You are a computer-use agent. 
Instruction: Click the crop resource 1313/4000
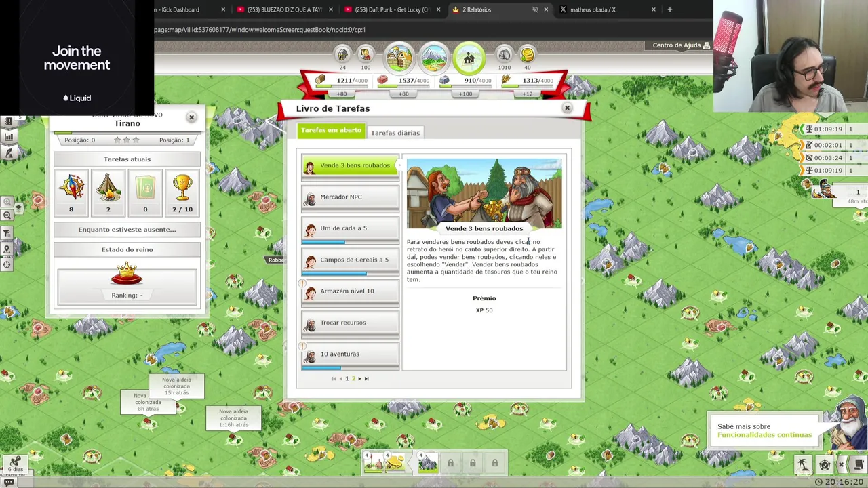528,81
